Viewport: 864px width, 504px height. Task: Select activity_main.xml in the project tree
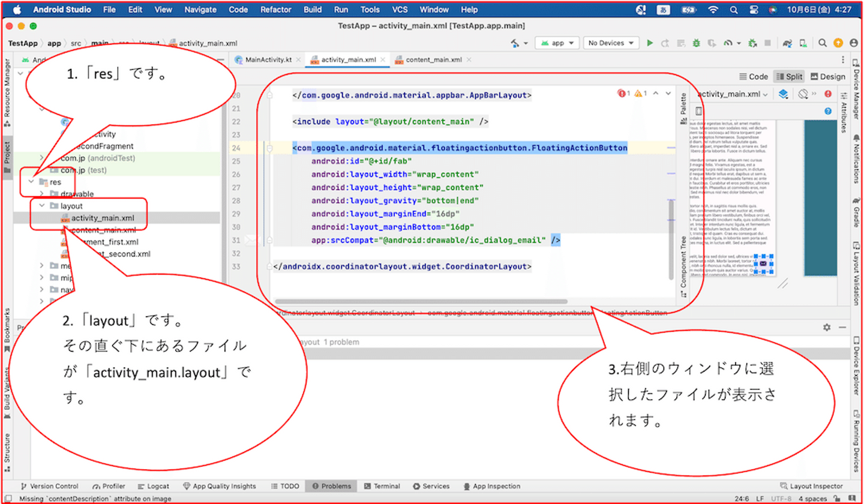[x=103, y=218]
